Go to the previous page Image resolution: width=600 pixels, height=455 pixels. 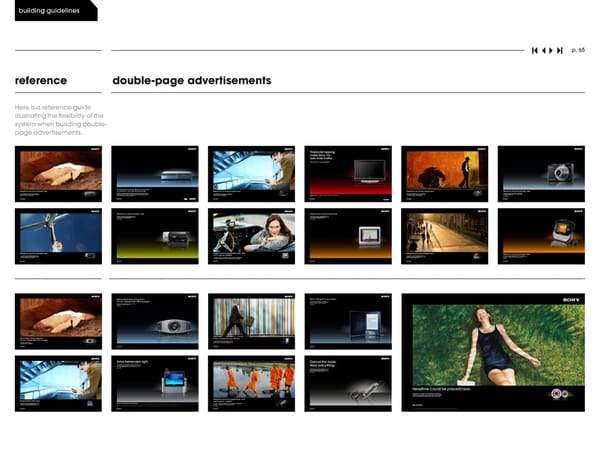(x=544, y=51)
